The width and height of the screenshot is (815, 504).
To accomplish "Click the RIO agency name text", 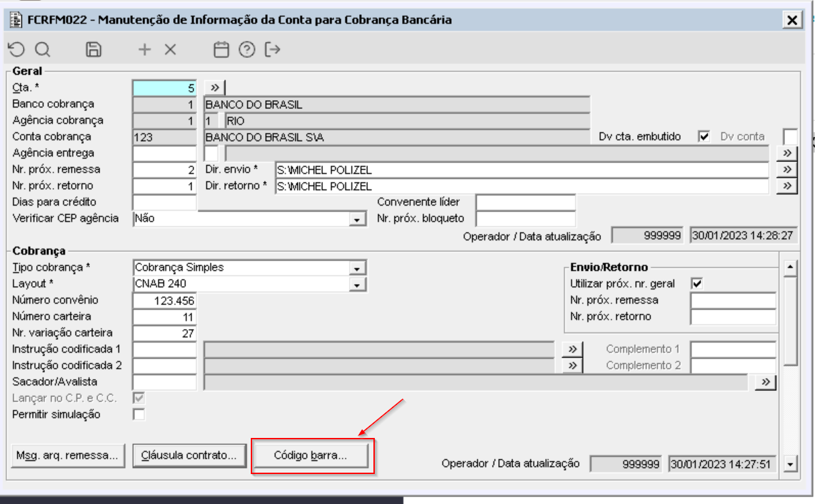I will 236,121.
